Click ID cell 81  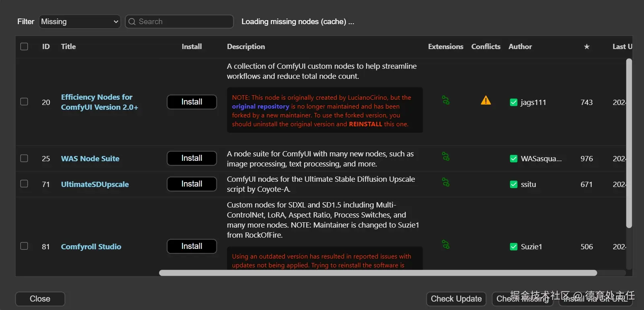tap(46, 247)
